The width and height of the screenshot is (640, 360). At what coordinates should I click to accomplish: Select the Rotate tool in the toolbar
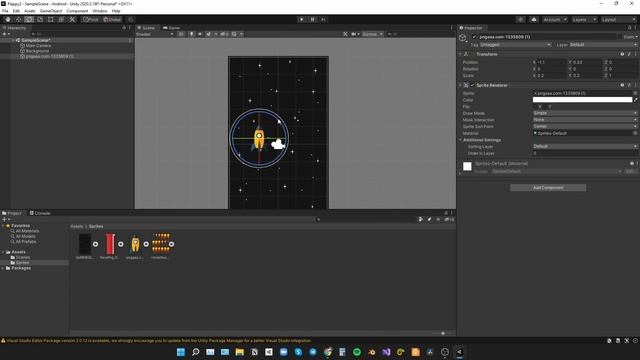[29, 20]
